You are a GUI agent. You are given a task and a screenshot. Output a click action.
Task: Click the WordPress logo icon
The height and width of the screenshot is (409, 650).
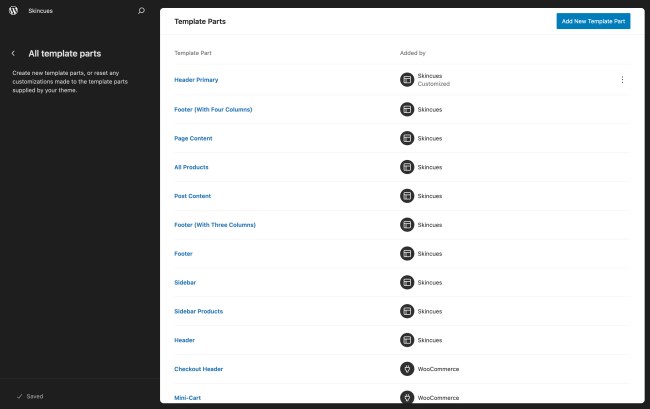13,11
